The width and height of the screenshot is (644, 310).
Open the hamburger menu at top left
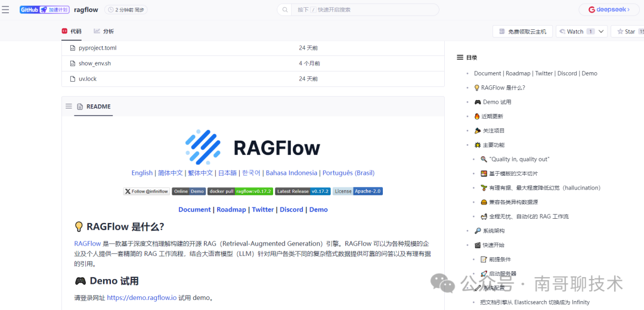5,10
